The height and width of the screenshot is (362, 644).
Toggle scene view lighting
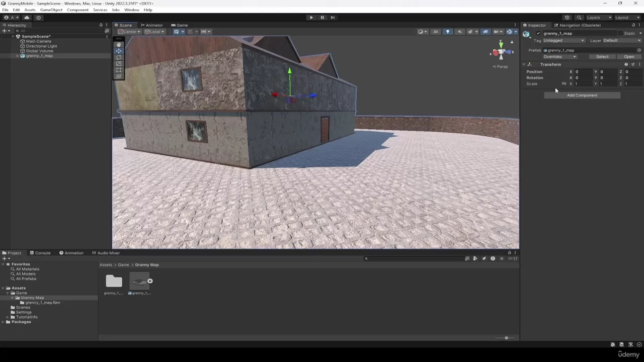(x=448, y=32)
